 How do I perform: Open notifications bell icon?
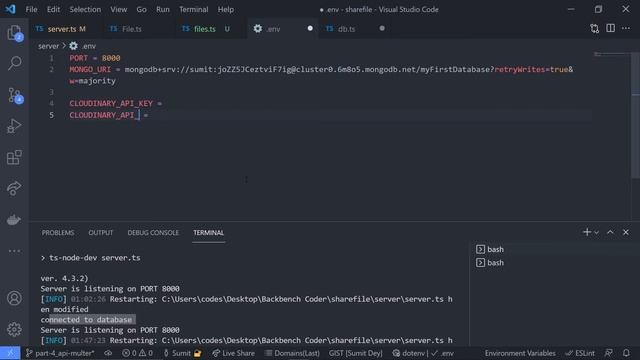(x=626, y=353)
